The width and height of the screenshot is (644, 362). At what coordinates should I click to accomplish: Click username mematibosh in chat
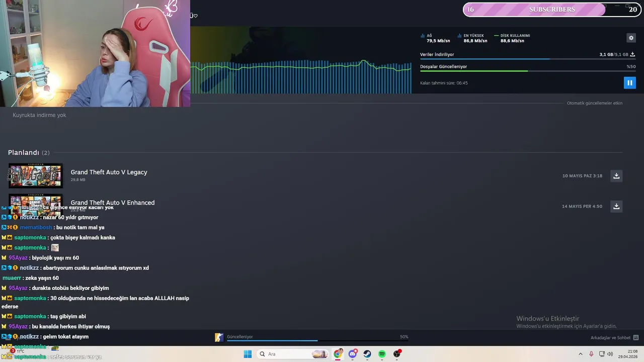[x=36, y=227]
